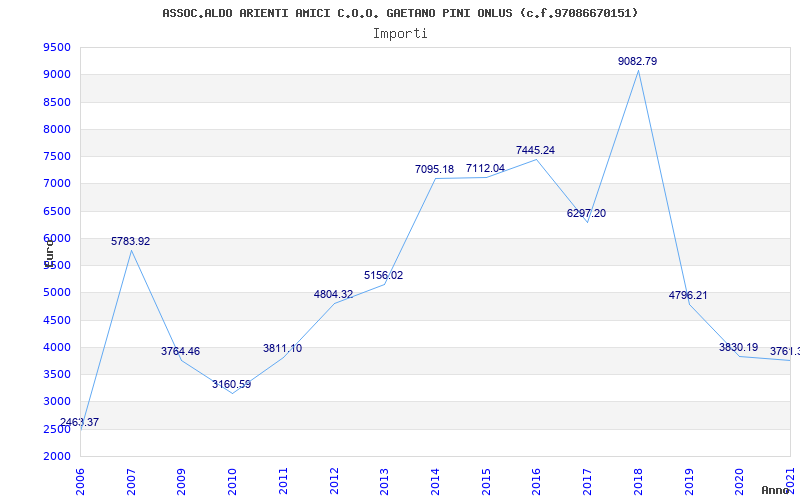This screenshot has width=800, height=500.
Task: Select the 4804.32 data label
Action: [333, 294]
